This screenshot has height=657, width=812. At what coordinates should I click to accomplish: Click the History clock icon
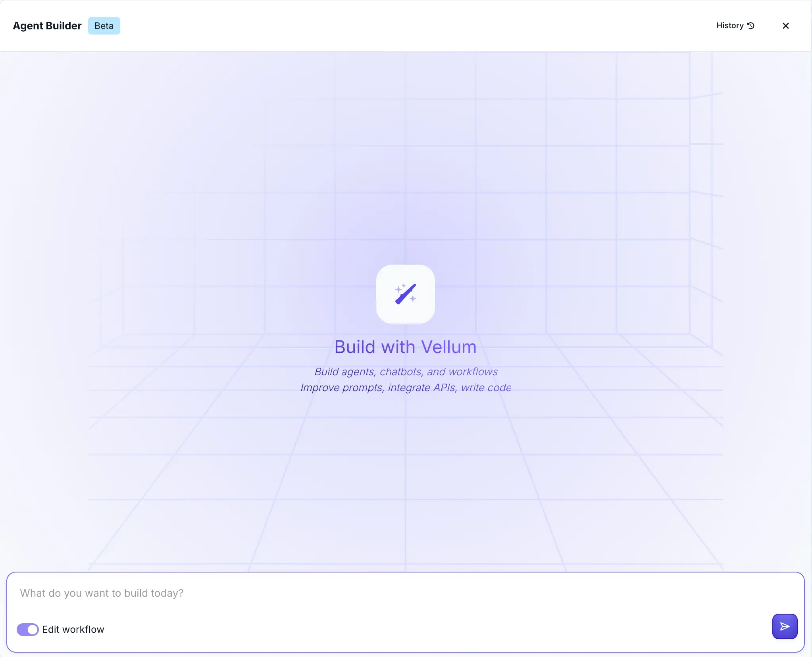(751, 26)
